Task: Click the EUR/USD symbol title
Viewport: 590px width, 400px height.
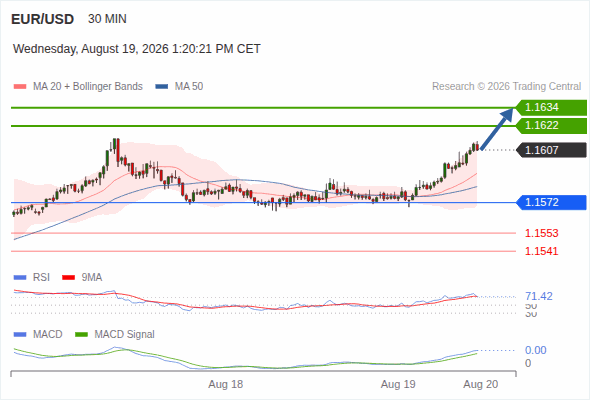Action: pos(43,19)
